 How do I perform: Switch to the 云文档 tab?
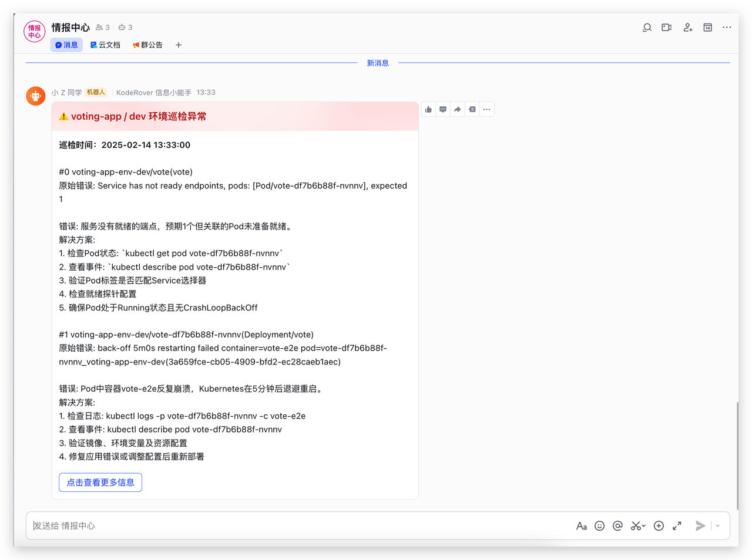click(x=105, y=45)
